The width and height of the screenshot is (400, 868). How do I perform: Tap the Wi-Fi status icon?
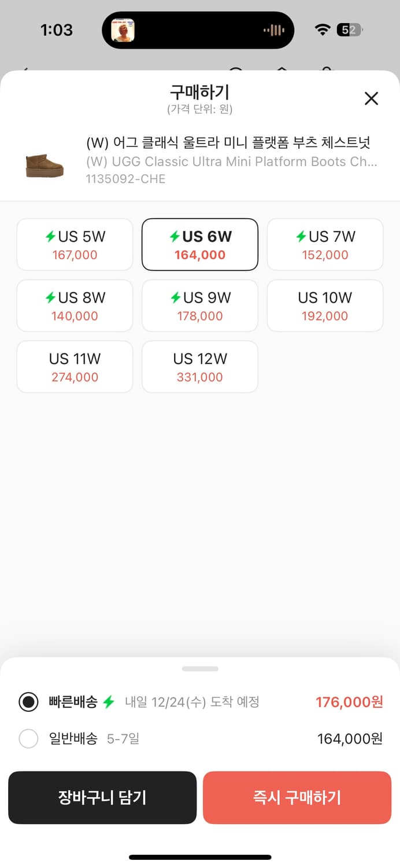pos(323,30)
